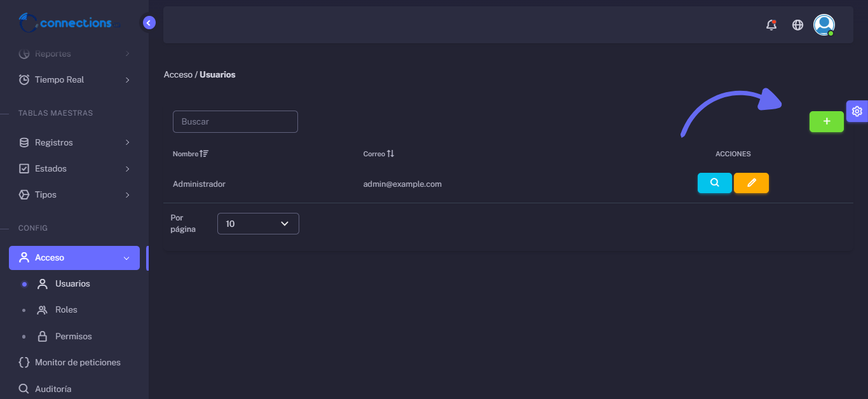Click the Roles group icon

coord(43,310)
